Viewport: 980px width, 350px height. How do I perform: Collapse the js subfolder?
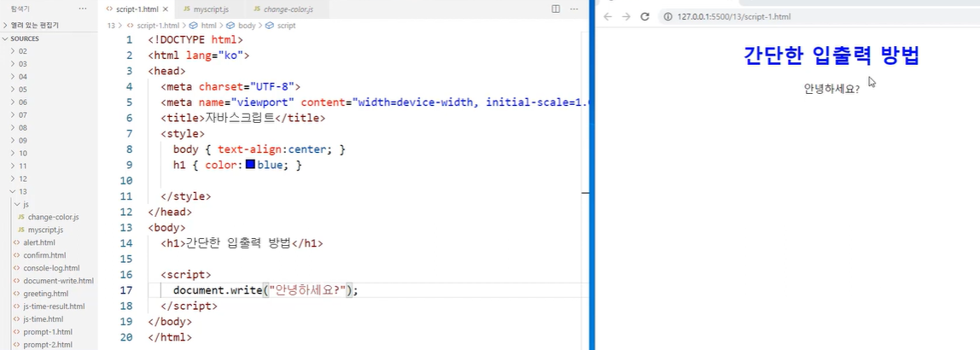click(49, 204)
